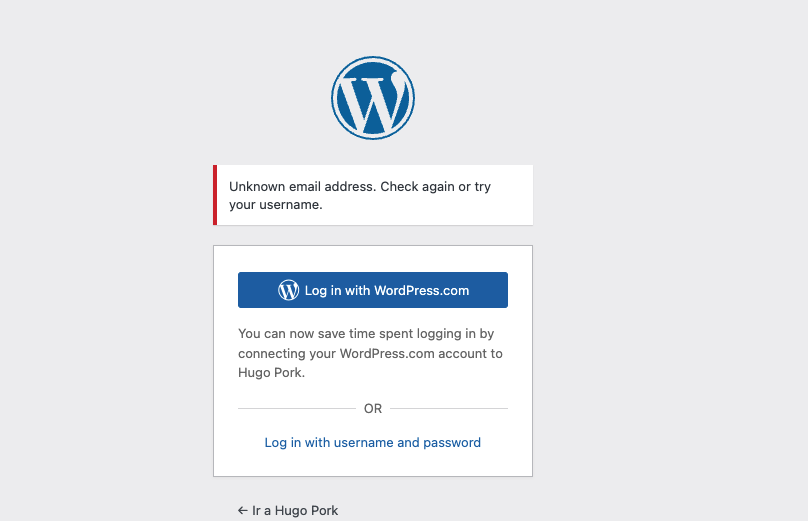Click 'your username.' text in error message
This screenshot has width=808, height=521.
coord(276,205)
